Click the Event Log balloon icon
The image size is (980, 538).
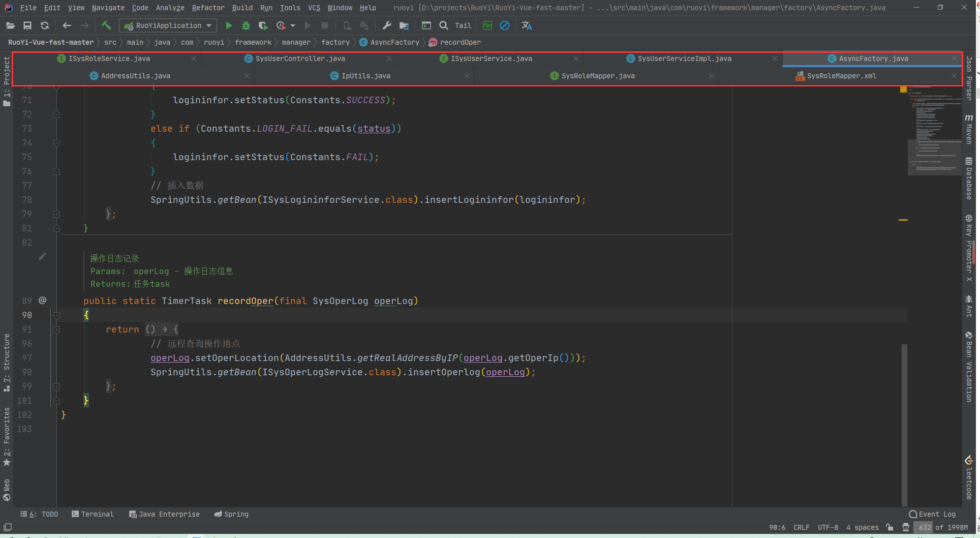[x=913, y=514]
